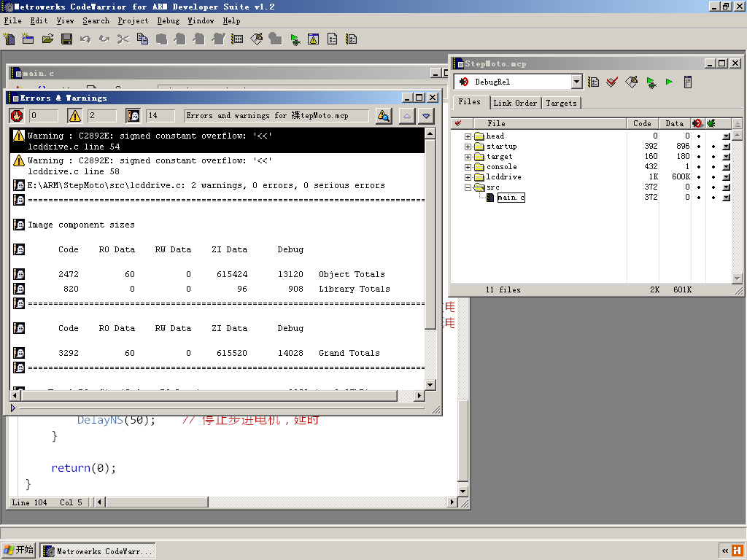Click the Undo toolbar icon

85,39
